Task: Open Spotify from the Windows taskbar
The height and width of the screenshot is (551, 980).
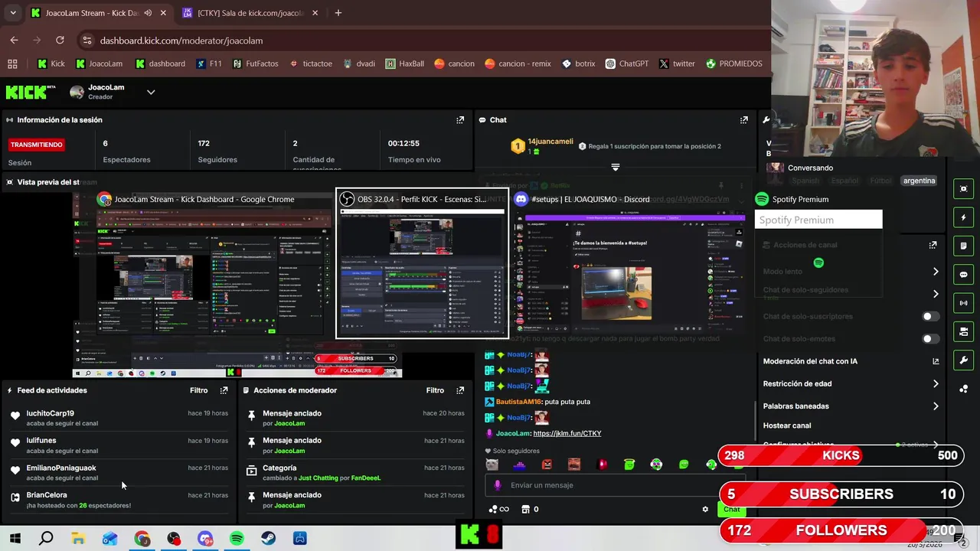Action: click(x=237, y=539)
